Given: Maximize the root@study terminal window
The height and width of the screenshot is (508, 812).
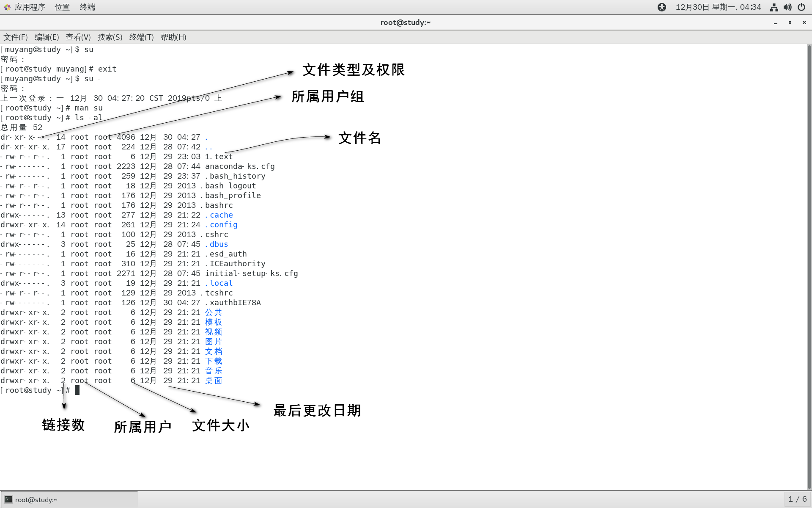Looking at the screenshot, I should click(x=790, y=22).
